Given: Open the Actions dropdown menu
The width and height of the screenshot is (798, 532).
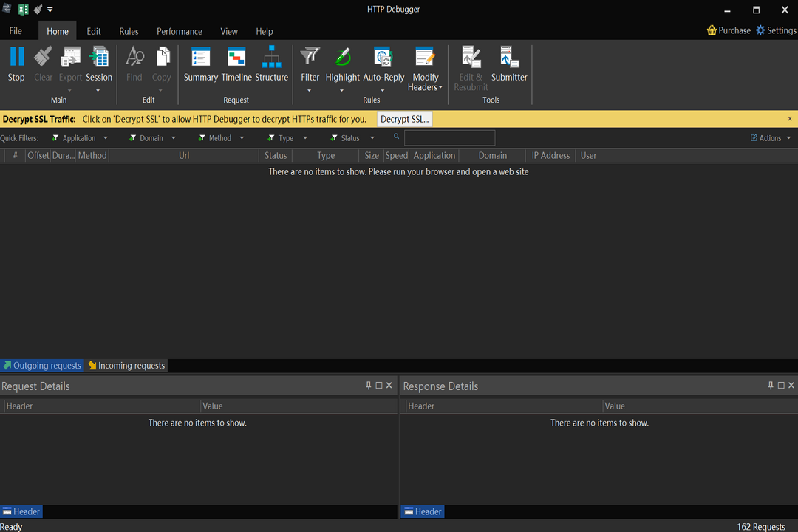Looking at the screenshot, I should [x=771, y=138].
